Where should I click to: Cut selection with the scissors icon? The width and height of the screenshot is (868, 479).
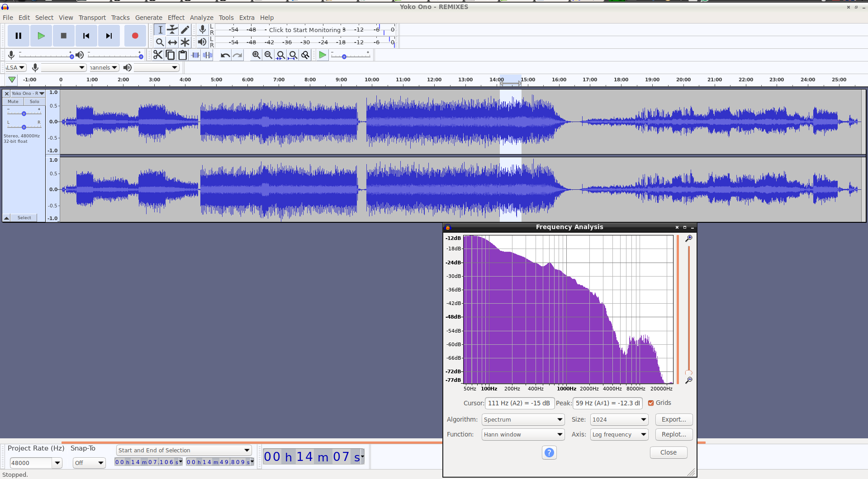tap(158, 55)
